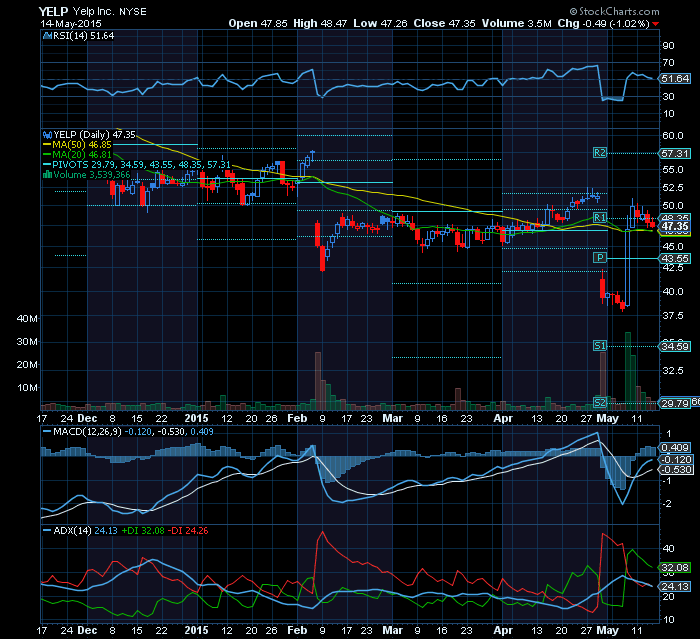
Task: Click the 'MA(50) 46.85' legend text
Action: 82,145
